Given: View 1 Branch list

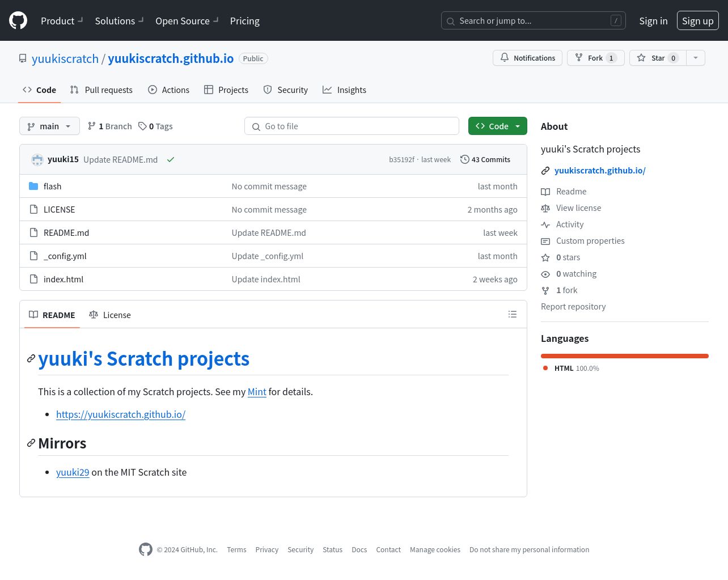Looking at the screenshot, I should pos(110,126).
